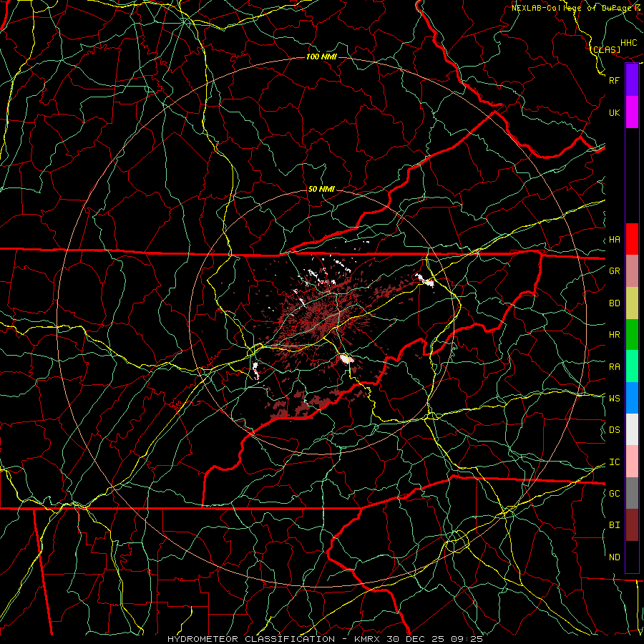Click the HHC product code label

[629, 43]
